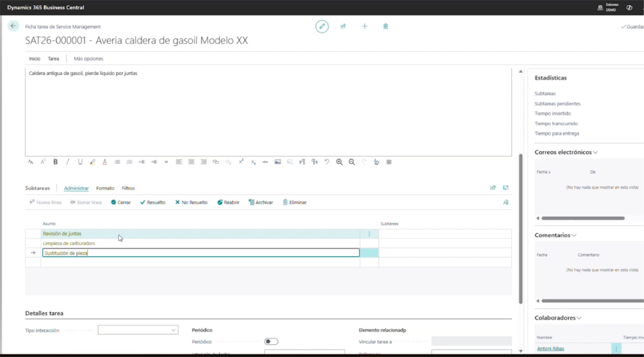Click the plus icon to create new
644x357 pixels.
364,26
